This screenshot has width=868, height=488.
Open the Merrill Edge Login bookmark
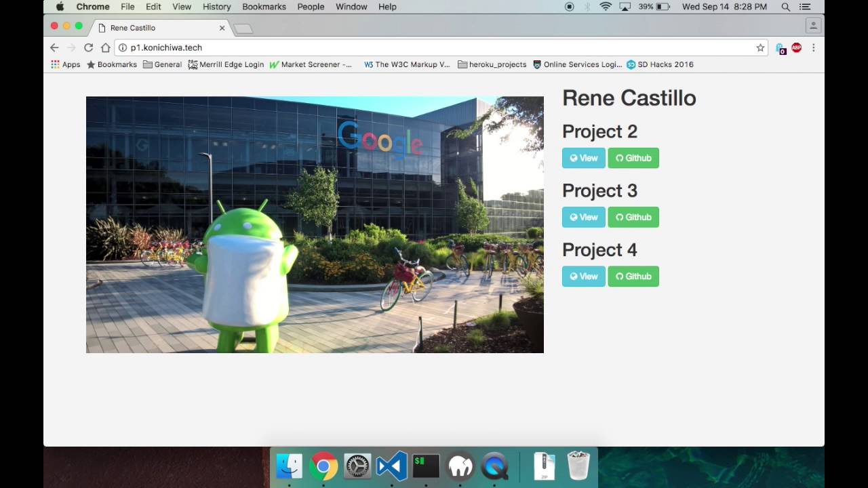[226, 64]
